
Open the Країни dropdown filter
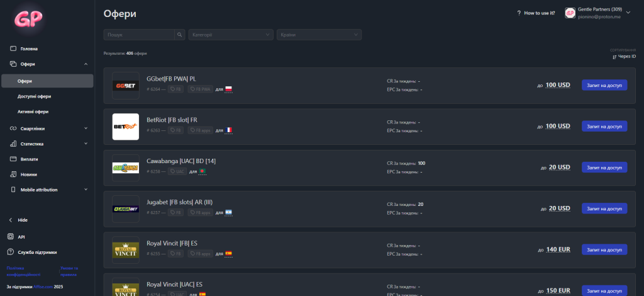[x=319, y=35]
